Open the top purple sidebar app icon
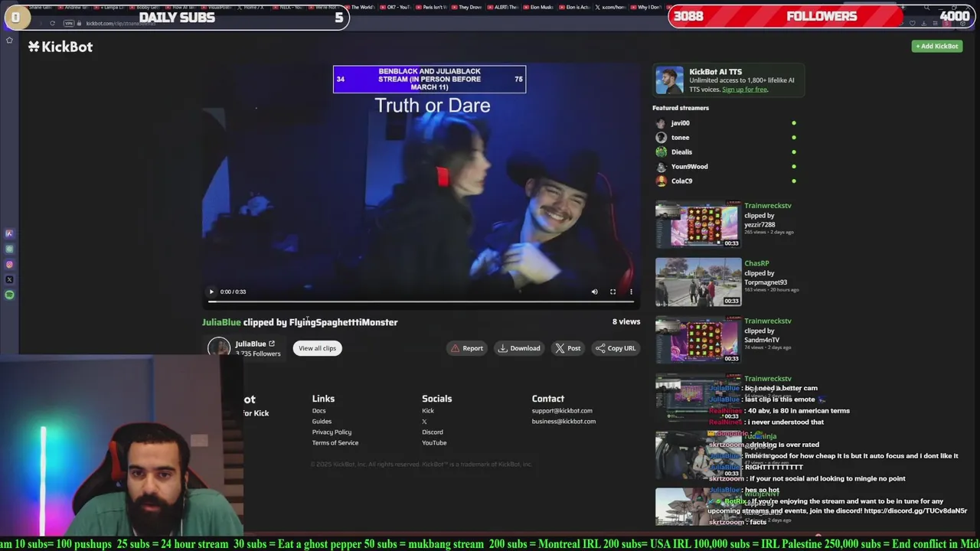The width and height of the screenshot is (980, 551). click(x=9, y=234)
